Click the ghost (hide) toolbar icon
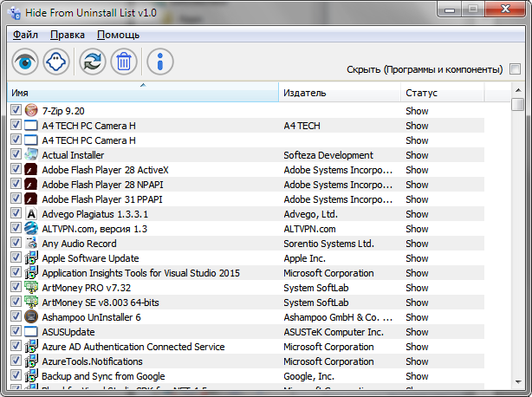This screenshot has width=532, height=397. pos(56,62)
